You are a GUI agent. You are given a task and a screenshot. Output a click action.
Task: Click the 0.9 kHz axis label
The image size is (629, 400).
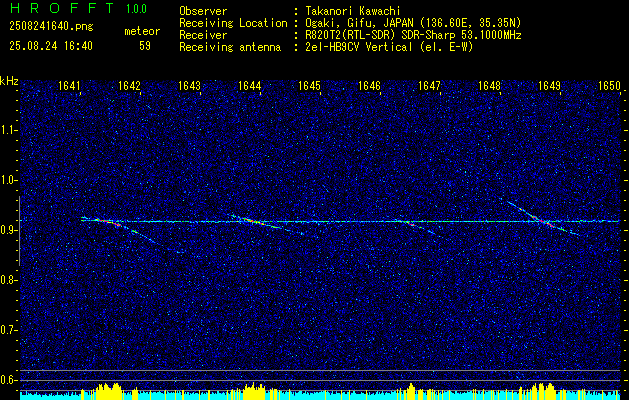[x=9, y=230]
